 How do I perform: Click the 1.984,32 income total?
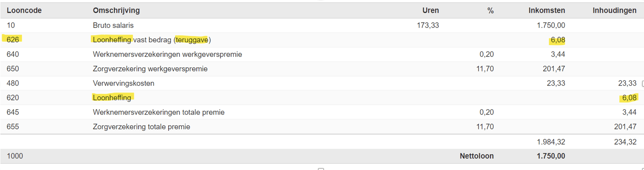click(551, 142)
